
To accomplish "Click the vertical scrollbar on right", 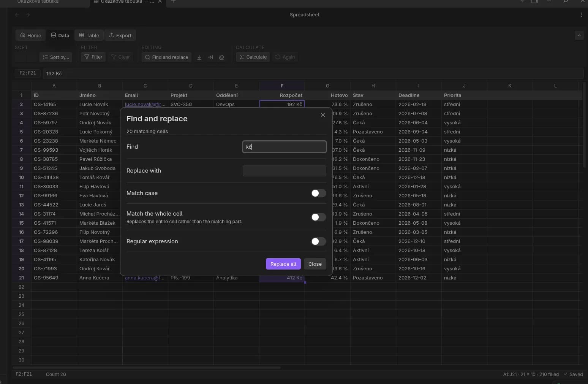I will coord(585,124).
